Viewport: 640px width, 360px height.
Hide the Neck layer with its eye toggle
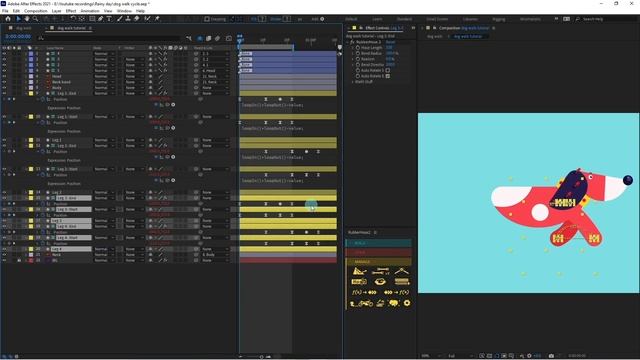(4, 255)
